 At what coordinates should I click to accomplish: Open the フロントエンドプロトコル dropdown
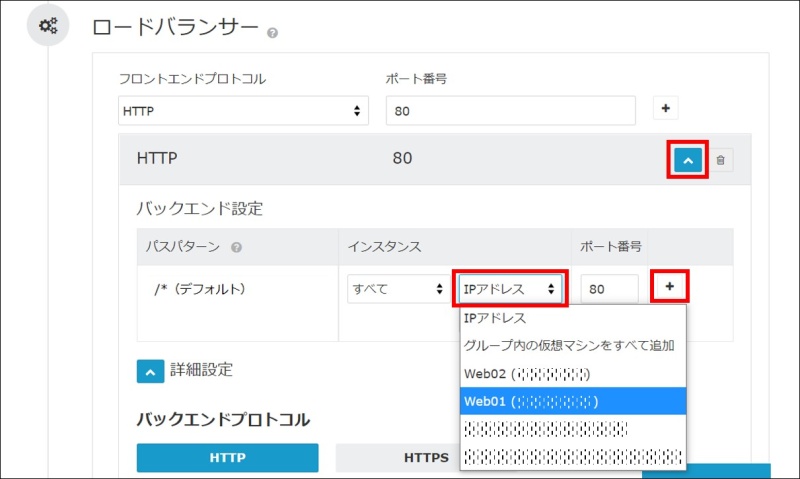pyautogui.click(x=243, y=111)
